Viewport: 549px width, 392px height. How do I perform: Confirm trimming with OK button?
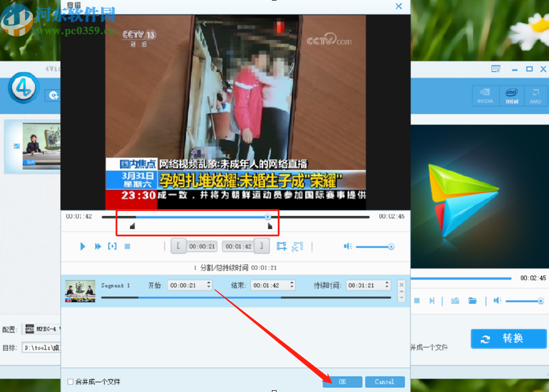pyautogui.click(x=343, y=381)
